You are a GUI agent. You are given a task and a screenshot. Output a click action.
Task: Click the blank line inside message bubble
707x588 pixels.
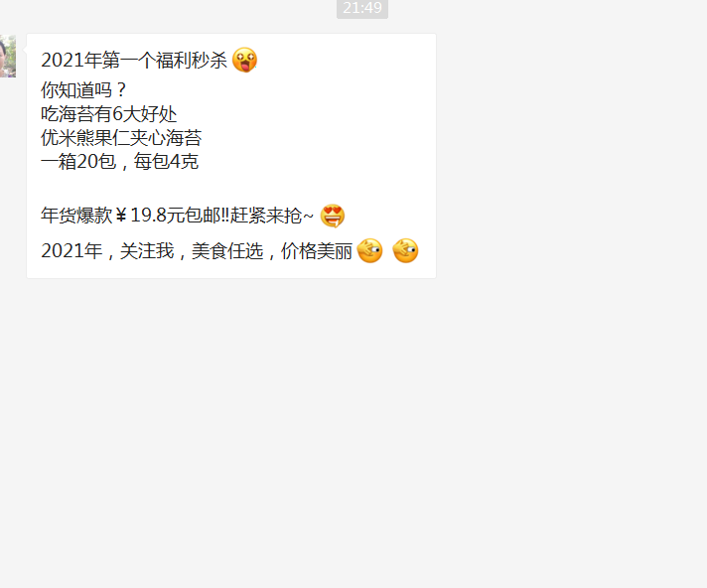(230, 188)
